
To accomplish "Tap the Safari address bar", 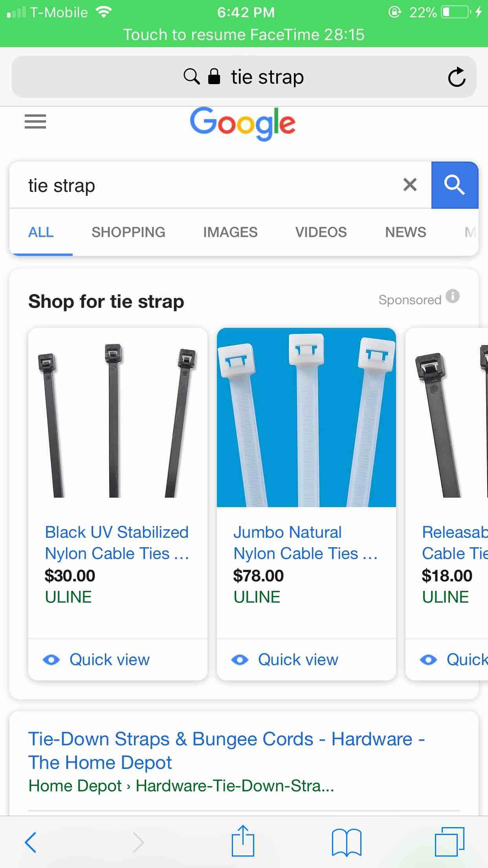I will click(x=244, y=77).
